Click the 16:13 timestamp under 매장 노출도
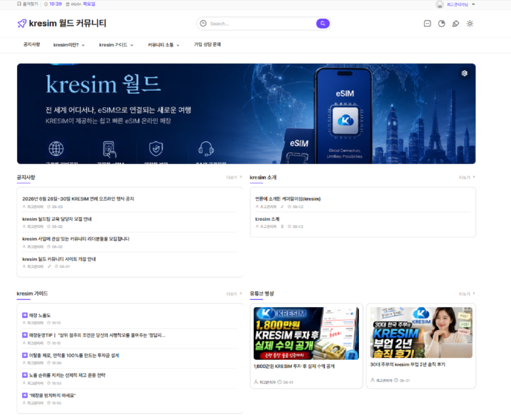 (x=56, y=323)
